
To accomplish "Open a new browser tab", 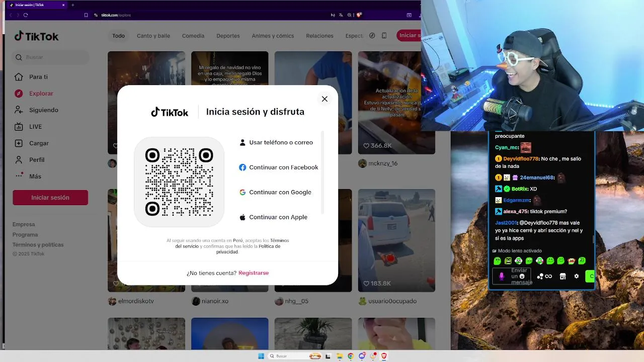I will point(72,5).
